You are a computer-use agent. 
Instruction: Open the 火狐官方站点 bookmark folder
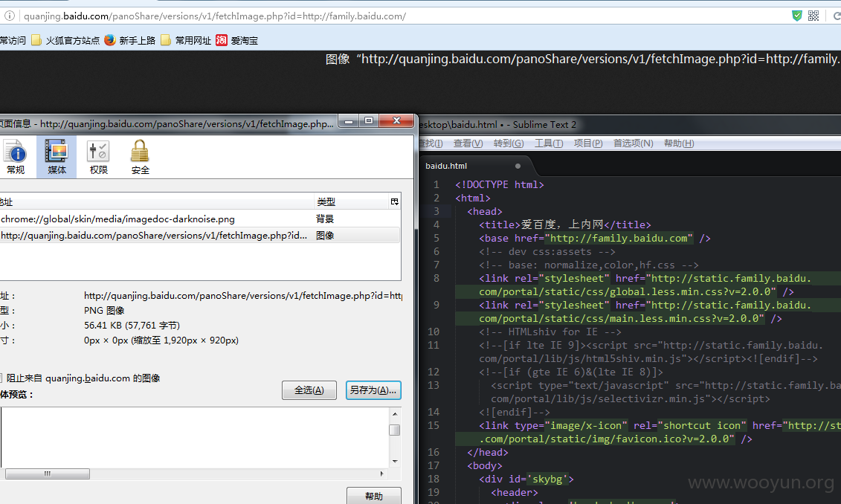pyautogui.click(x=65, y=40)
